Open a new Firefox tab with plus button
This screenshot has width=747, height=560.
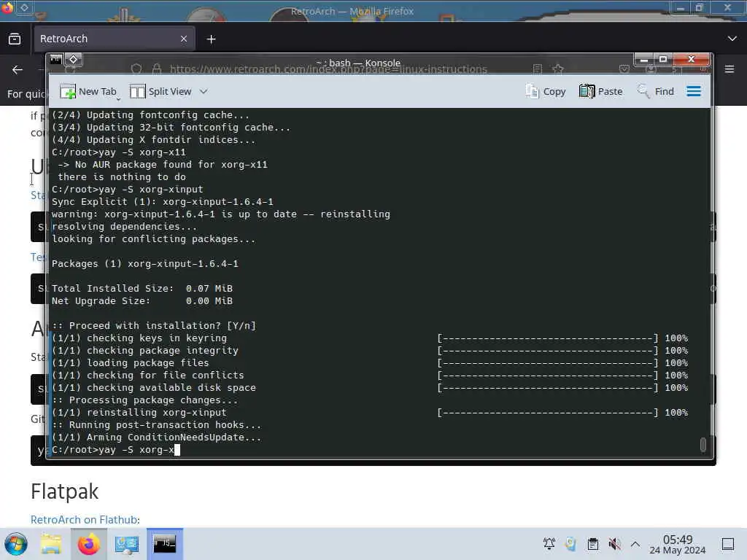coord(211,39)
